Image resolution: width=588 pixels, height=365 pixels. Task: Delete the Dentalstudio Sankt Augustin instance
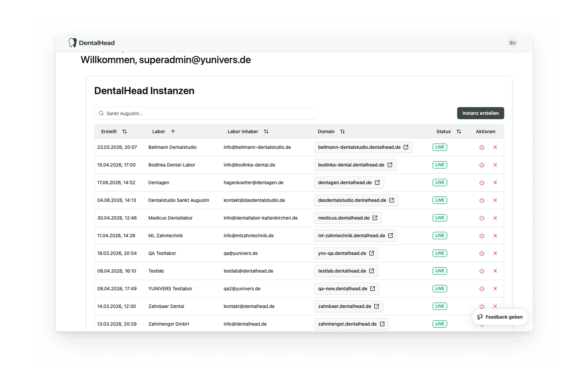tap(495, 200)
